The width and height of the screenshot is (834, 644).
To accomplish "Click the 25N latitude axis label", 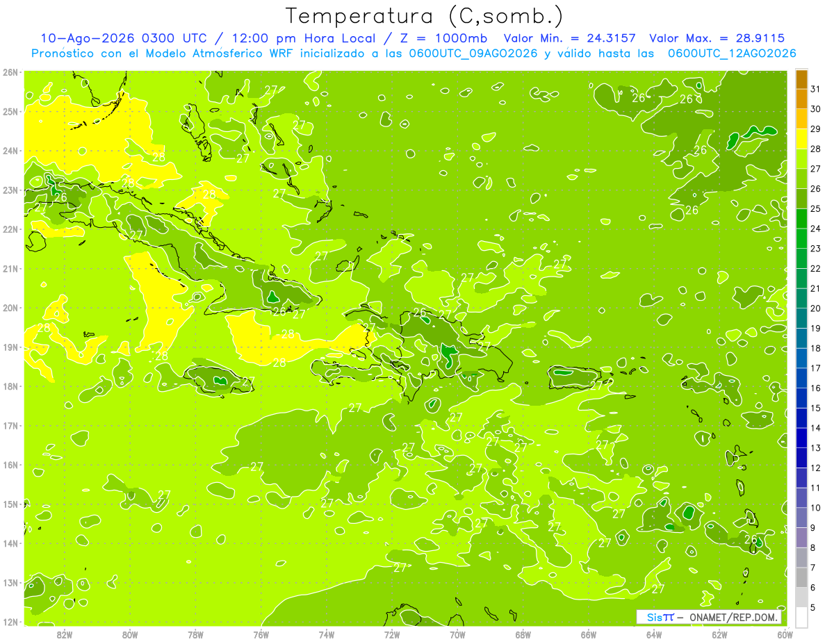I will tap(10, 111).
